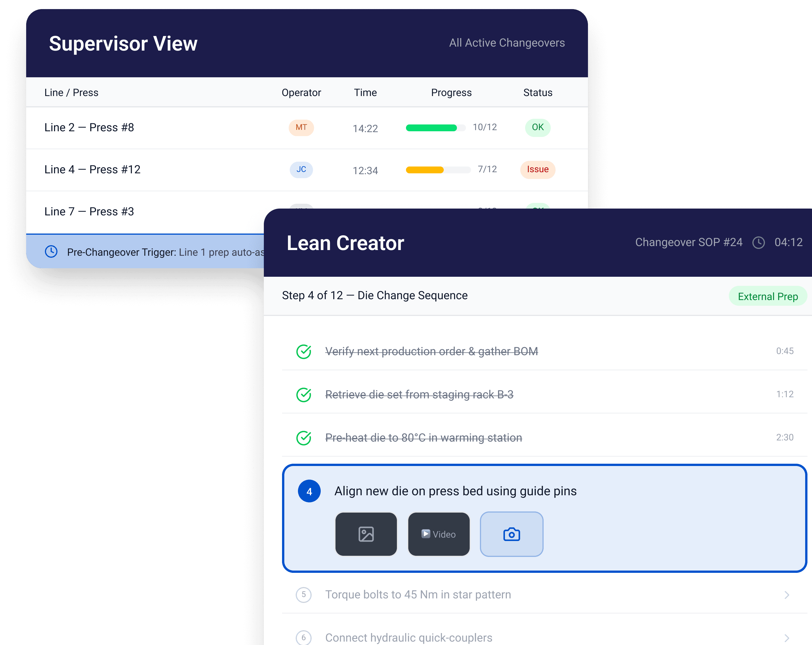812x645 pixels.
Task: Click the 2:30 duration value
Action: 784,437
